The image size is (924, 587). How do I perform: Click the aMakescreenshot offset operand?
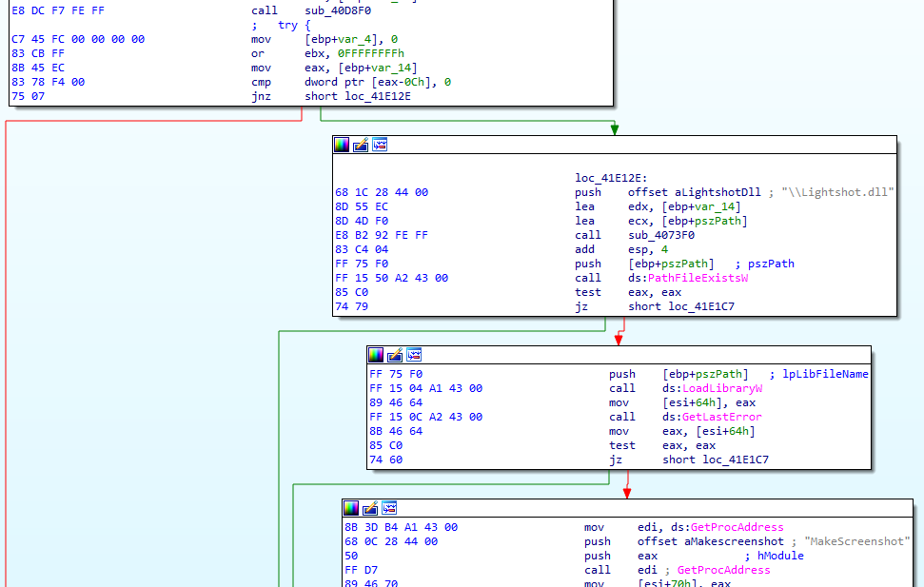coord(735,541)
